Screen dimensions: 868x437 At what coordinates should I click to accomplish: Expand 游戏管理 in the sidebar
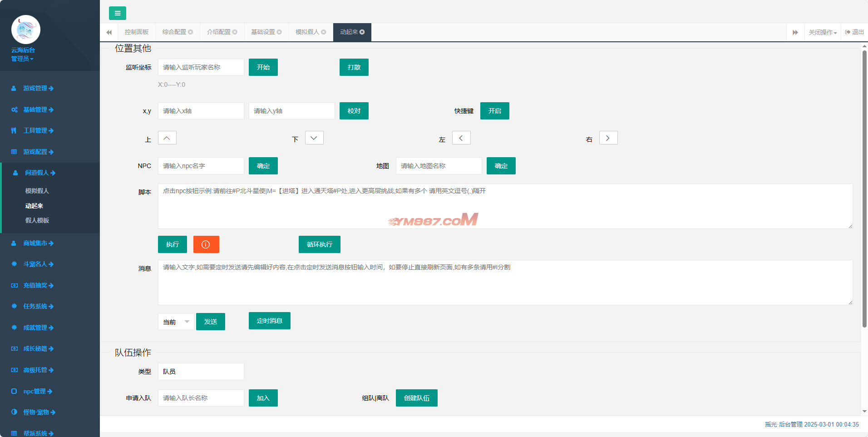[38, 88]
